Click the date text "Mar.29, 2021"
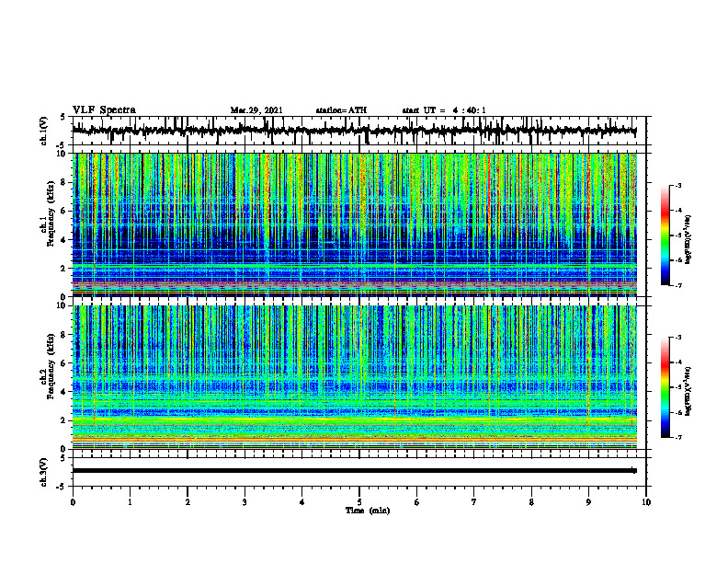The width and height of the screenshot is (728, 563). (256, 110)
